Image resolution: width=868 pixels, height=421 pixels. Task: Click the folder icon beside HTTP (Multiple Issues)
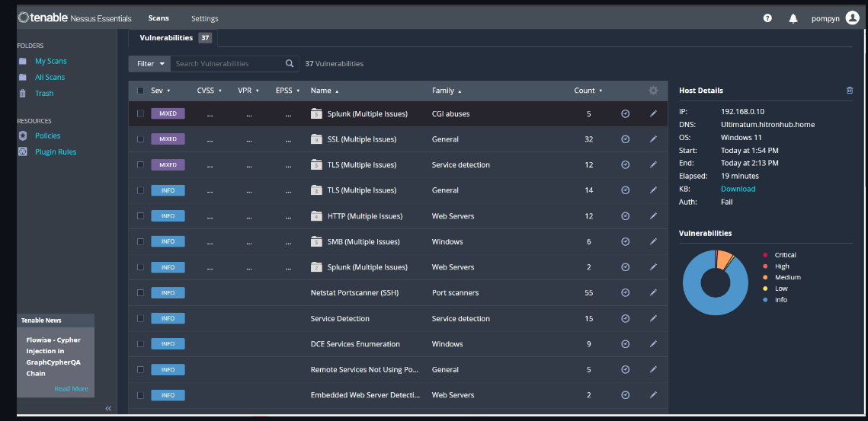point(316,215)
